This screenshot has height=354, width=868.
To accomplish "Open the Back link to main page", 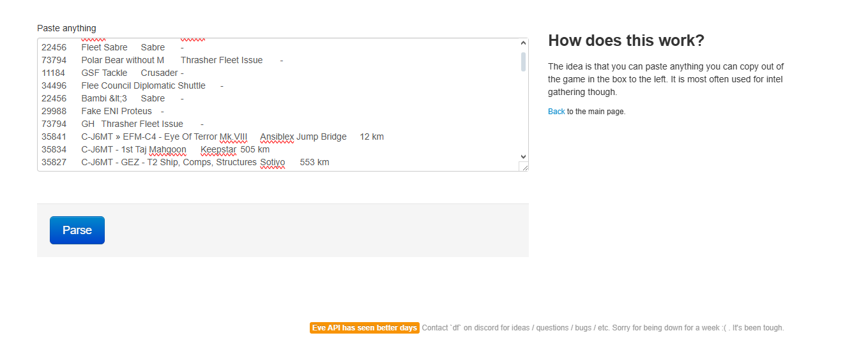I will click(x=556, y=112).
